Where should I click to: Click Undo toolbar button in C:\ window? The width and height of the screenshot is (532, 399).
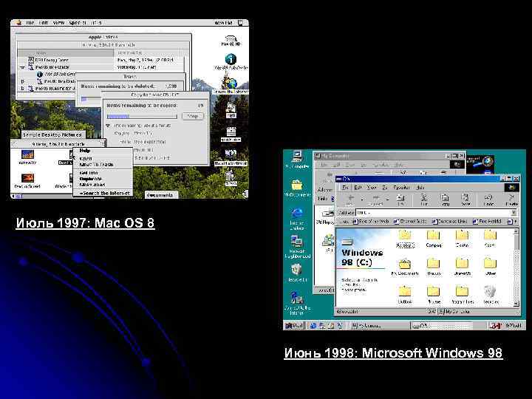[x=488, y=199]
